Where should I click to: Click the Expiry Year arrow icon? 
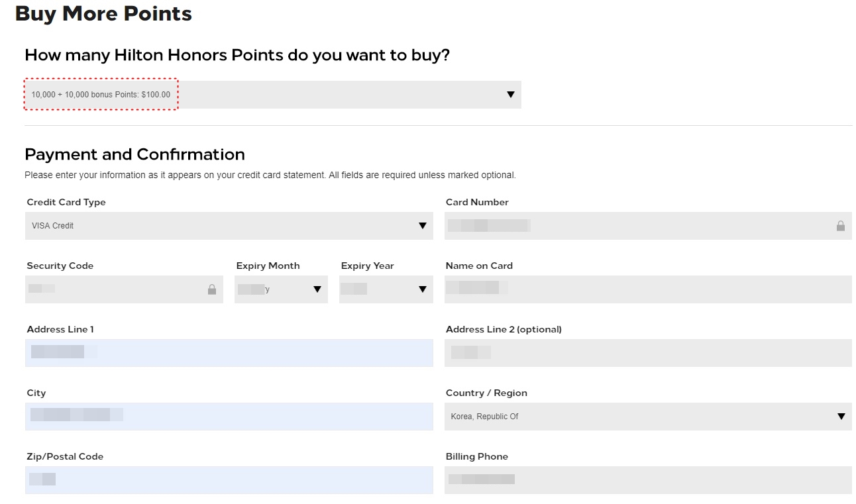[x=423, y=289]
